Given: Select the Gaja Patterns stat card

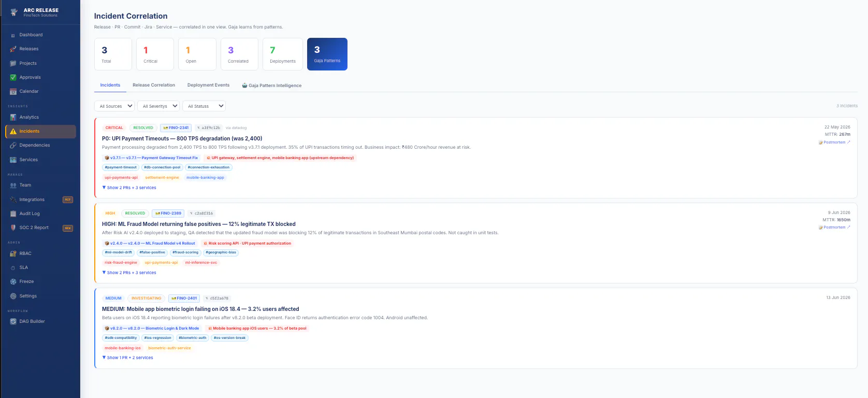Looking at the screenshot, I should (x=327, y=54).
